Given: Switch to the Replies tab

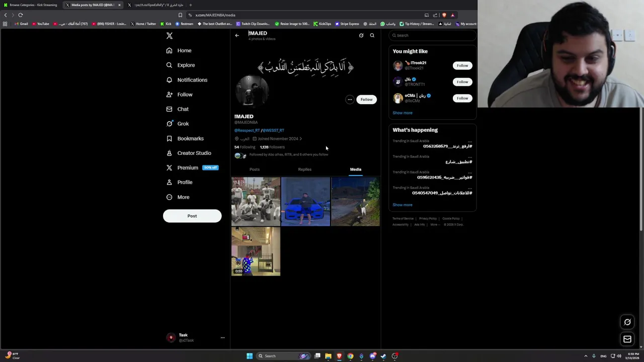Looking at the screenshot, I should 304,169.
